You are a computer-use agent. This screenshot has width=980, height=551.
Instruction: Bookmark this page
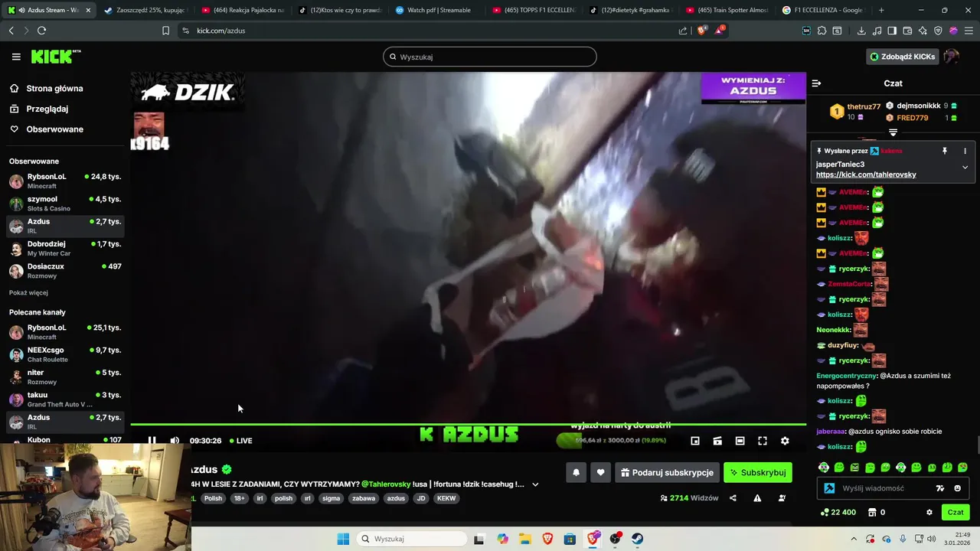pos(165,31)
